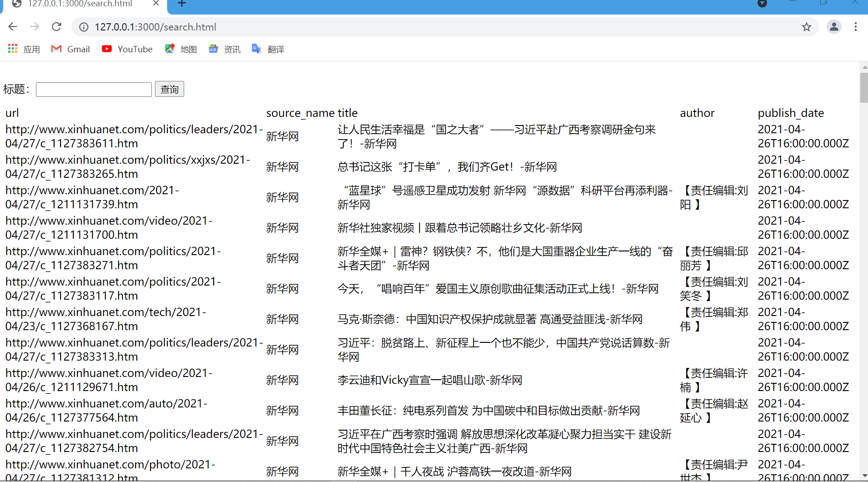
Task: Reload the search.html page
Action: click(56, 27)
